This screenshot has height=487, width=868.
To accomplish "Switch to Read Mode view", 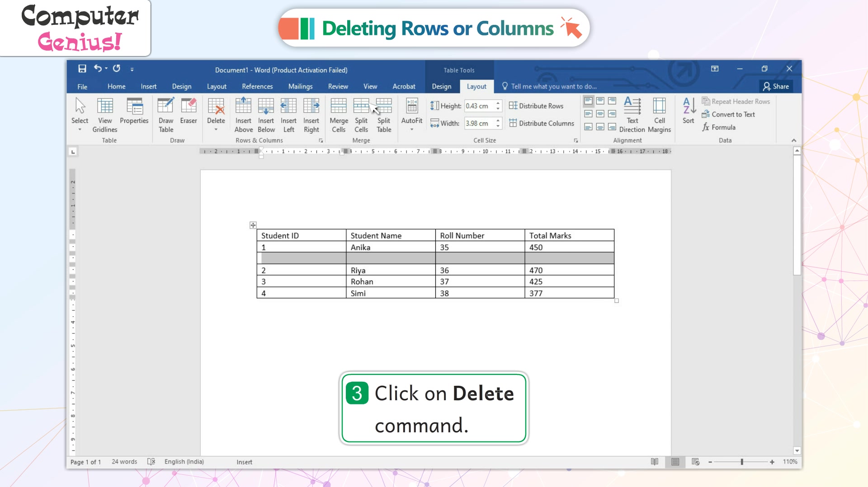I will click(654, 462).
